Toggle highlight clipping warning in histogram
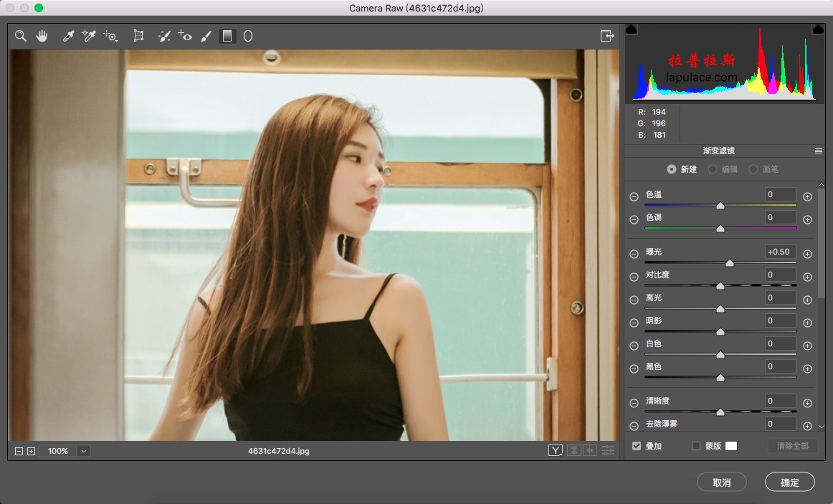 818,29
